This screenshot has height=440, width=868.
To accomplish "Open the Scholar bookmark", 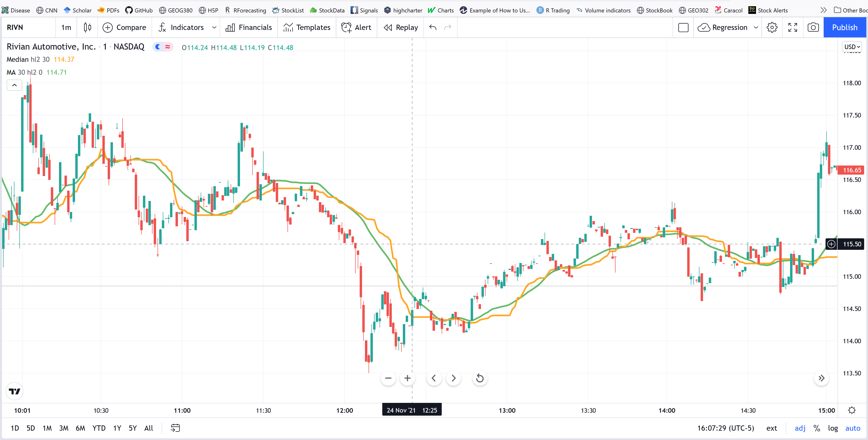I will click(77, 10).
